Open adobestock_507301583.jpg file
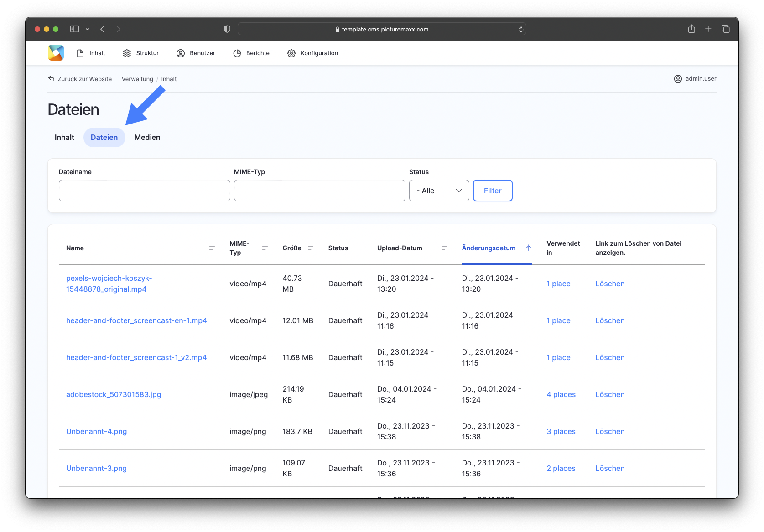This screenshot has width=764, height=532. coord(114,394)
